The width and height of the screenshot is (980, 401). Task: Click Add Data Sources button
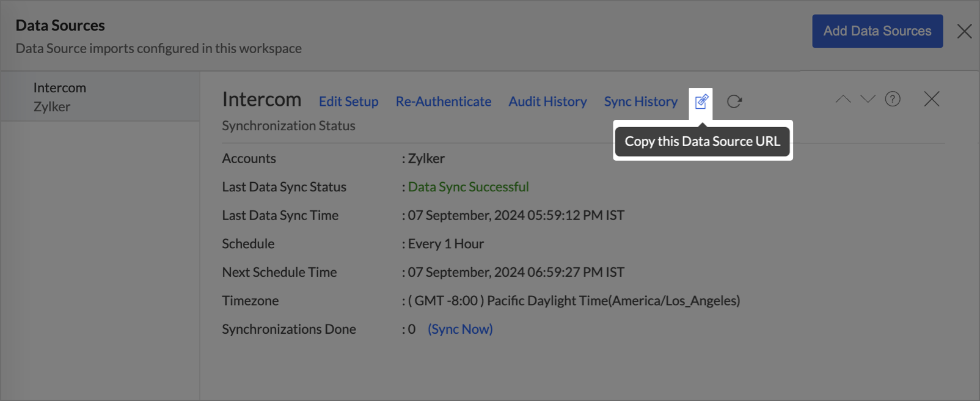pos(877,31)
